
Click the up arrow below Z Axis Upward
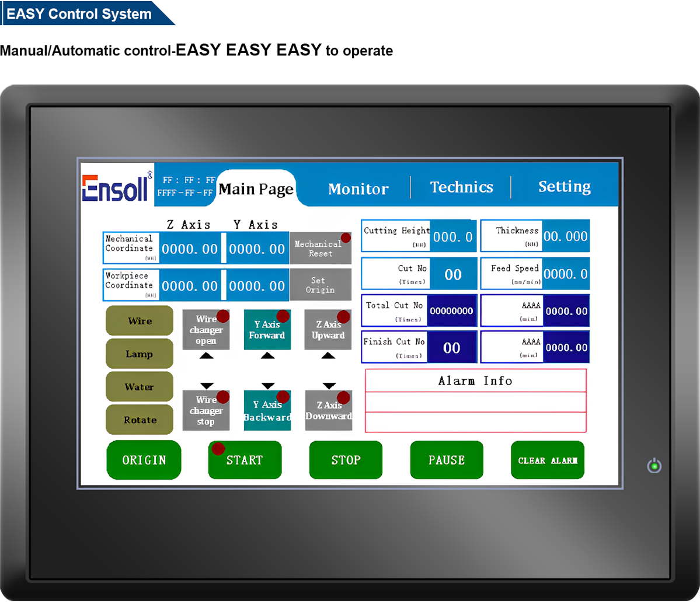(x=328, y=355)
